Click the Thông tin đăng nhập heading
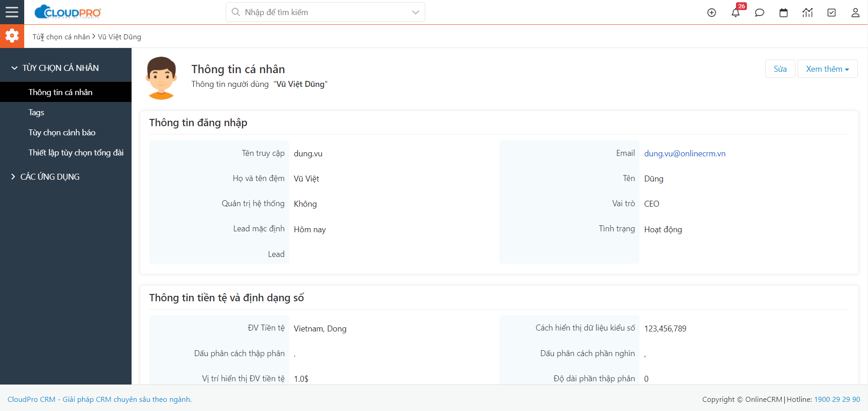 coord(198,123)
